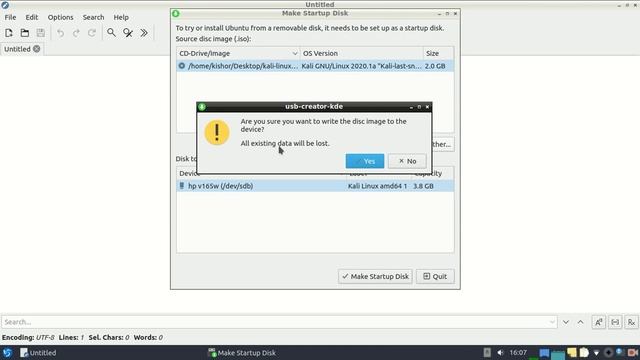This screenshot has height=360, width=640.
Task: Click the Quit button
Action: [x=435, y=276]
